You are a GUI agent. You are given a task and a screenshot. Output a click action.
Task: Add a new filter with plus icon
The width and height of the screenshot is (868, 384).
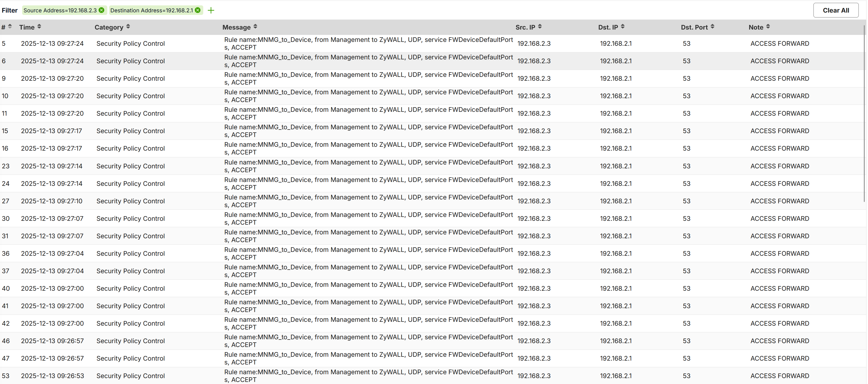(x=211, y=11)
